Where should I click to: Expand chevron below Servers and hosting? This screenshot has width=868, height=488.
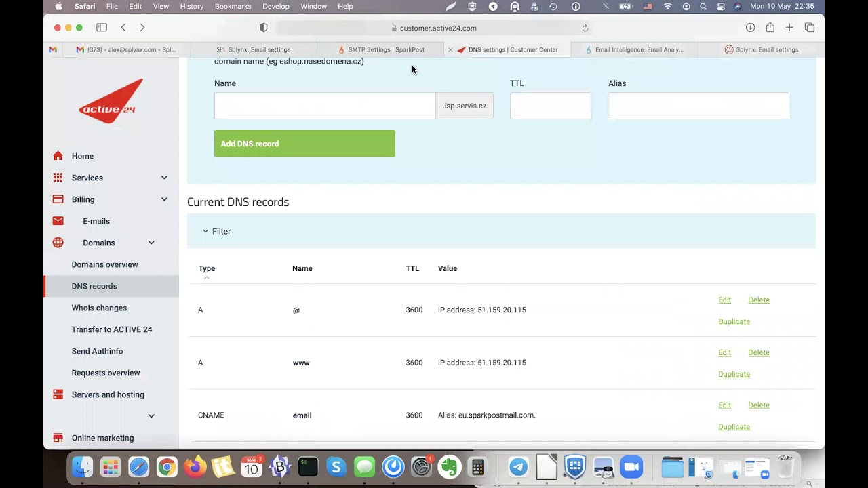[x=151, y=416]
